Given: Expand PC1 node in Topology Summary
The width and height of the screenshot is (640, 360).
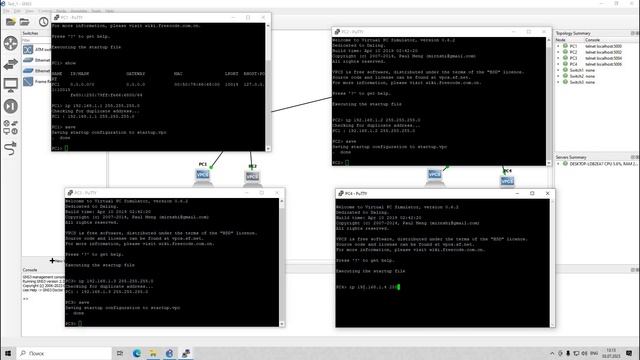Looking at the screenshot, I should tap(558, 47).
